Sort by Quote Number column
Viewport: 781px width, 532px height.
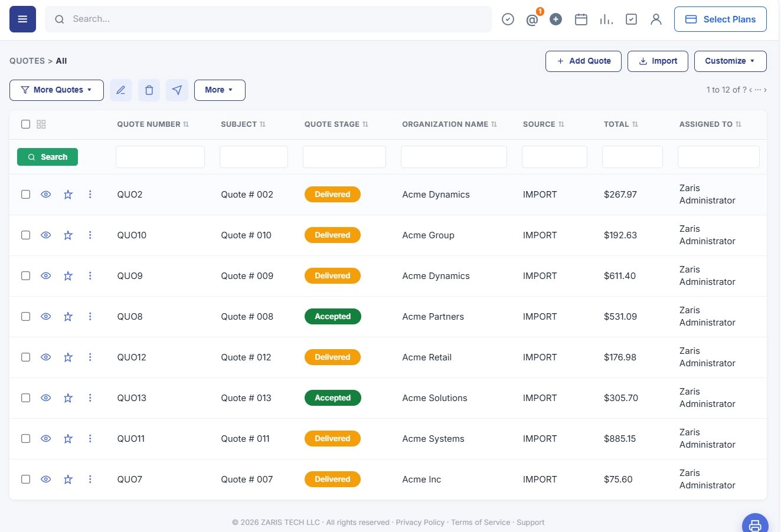[153, 124]
